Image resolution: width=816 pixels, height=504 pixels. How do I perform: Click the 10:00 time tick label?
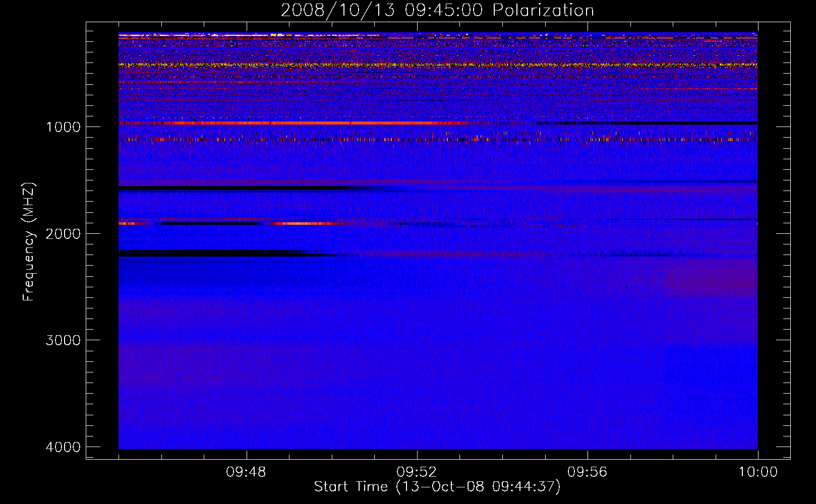click(758, 472)
